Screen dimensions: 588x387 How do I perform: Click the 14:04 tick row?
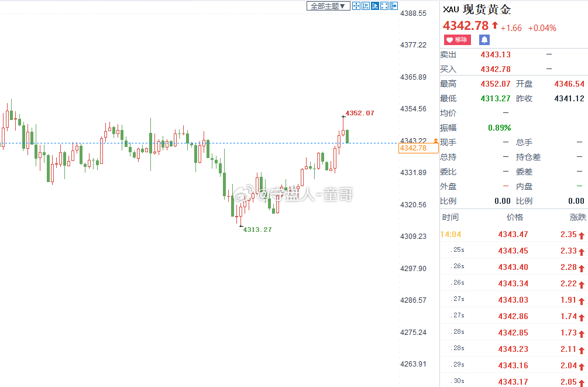(x=513, y=235)
